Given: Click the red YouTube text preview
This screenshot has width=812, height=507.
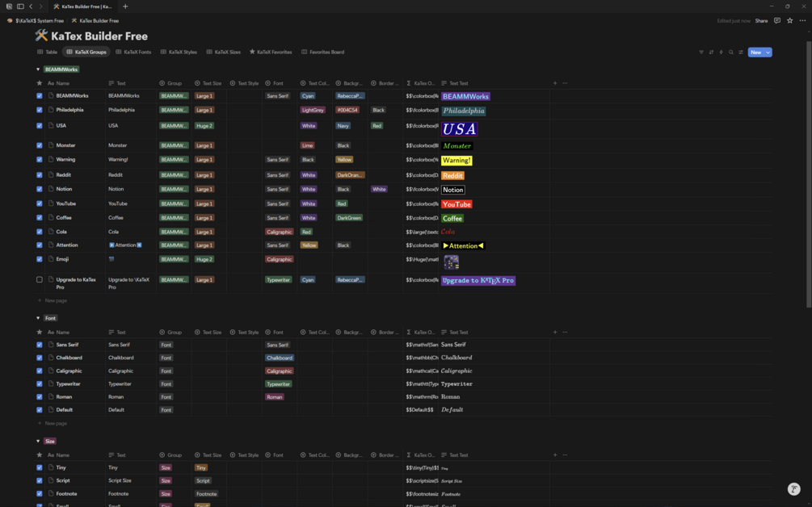Looking at the screenshot, I should point(456,204).
